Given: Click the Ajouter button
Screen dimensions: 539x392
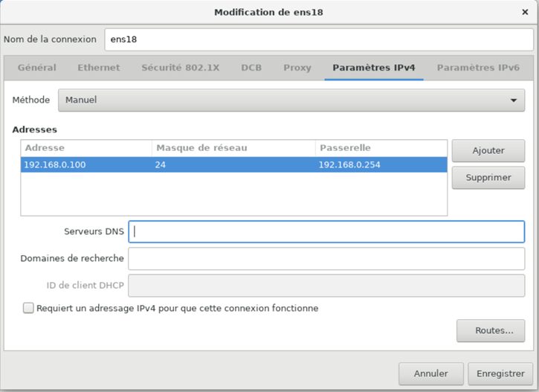Looking at the screenshot, I should [488, 150].
